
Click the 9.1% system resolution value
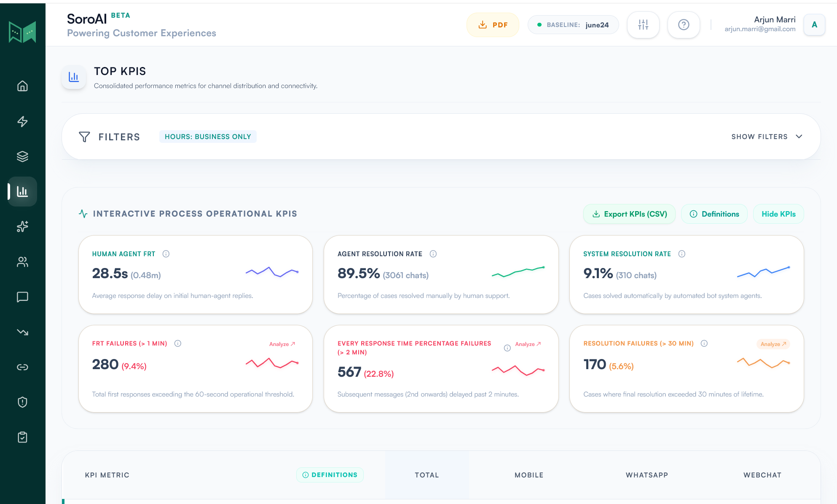point(598,273)
